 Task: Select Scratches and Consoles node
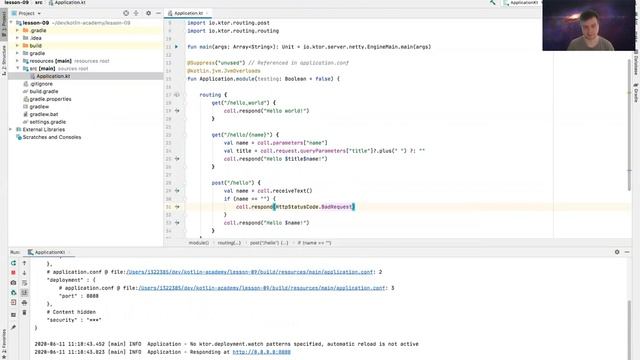52,137
